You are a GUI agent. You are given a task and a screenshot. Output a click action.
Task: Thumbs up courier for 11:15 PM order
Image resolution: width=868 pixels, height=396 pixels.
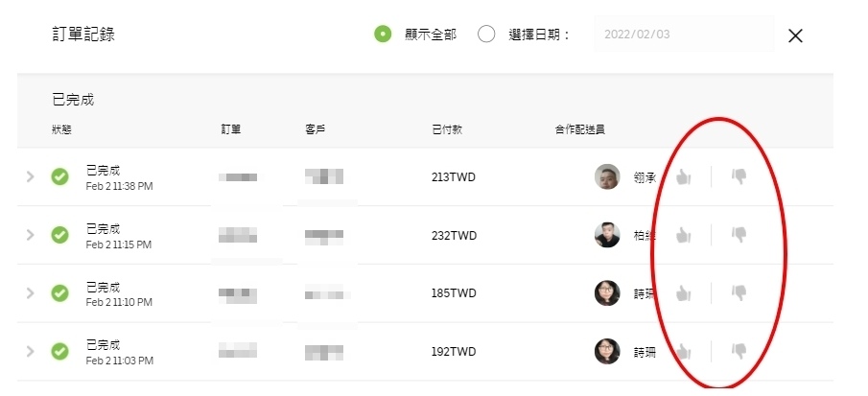(x=684, y=235)
